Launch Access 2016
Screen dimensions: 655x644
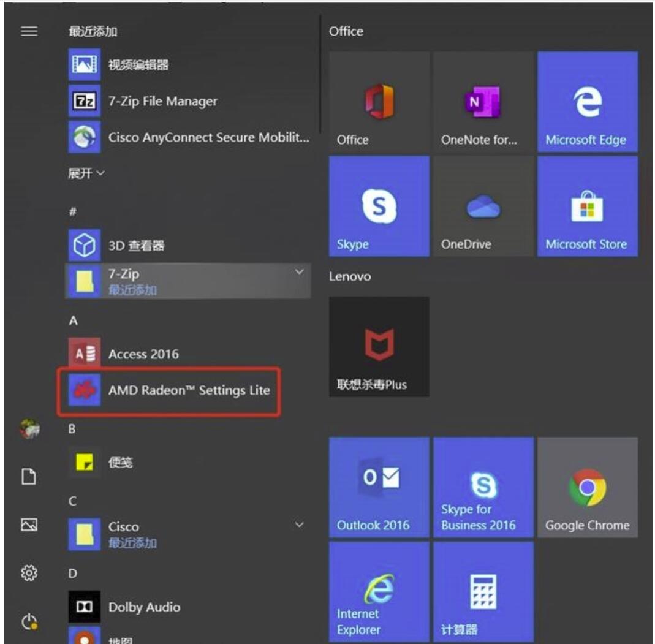coord(143,354)
